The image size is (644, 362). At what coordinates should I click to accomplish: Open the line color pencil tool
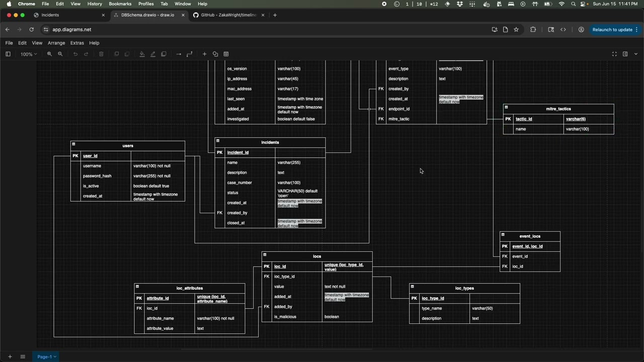pyautogui.click(x=153, y=54)
